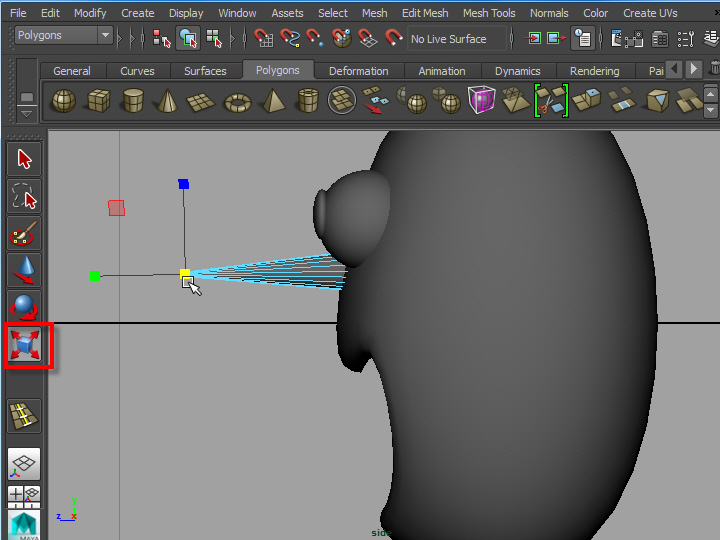Switch to single perspective view layout
Image resolution: width=720 pixels, height=540 pixels.
coord(25,462)
